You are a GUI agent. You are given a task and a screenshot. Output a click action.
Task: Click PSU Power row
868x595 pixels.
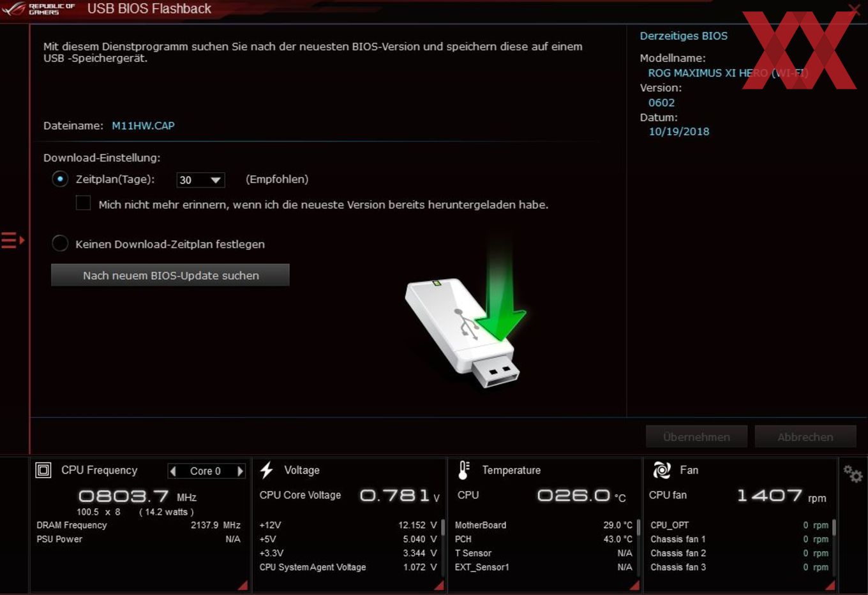tap(138, 539)
